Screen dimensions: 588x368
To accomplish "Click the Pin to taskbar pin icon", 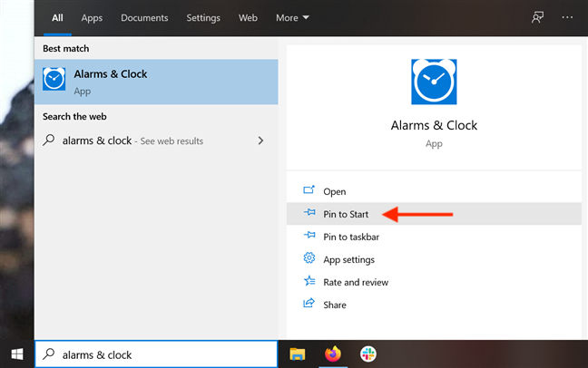I will (309, 236).
